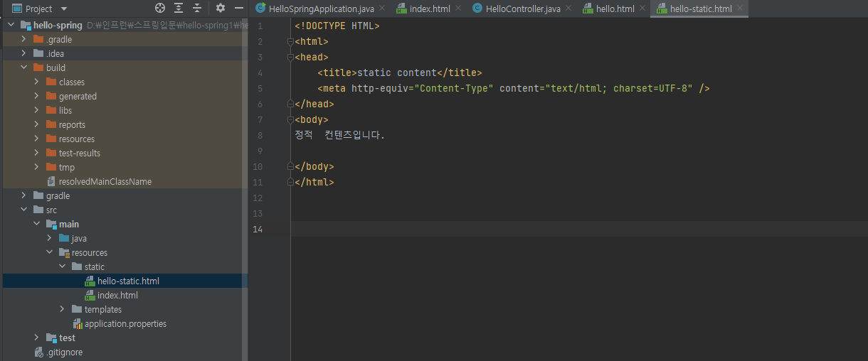The width and height of the screenshot is (868, 361).
Task: Expand the .gradle folder
Action: tap(23, 39)
